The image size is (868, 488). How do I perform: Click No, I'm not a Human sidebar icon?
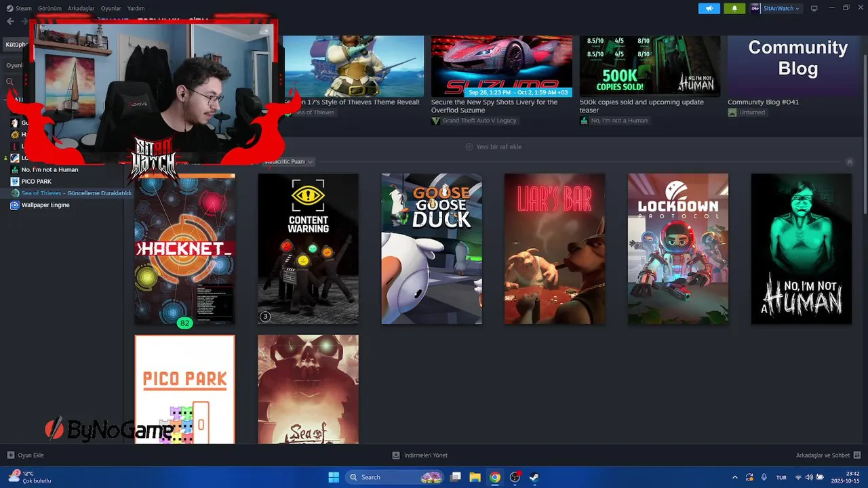(x=15, y=169)
